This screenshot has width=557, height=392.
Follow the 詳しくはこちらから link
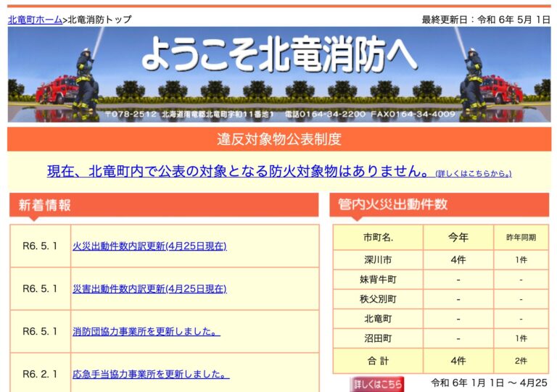(473, 174)
